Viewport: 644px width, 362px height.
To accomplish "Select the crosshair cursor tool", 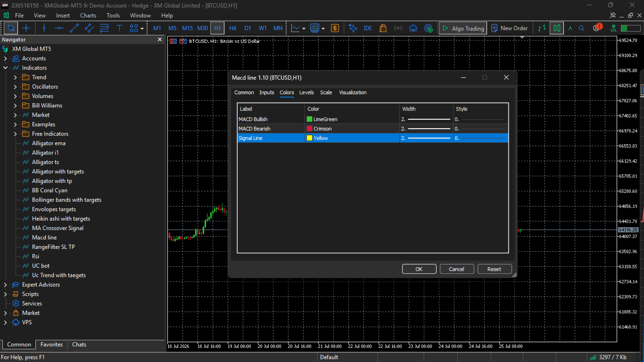I will [x=26, y=28].
